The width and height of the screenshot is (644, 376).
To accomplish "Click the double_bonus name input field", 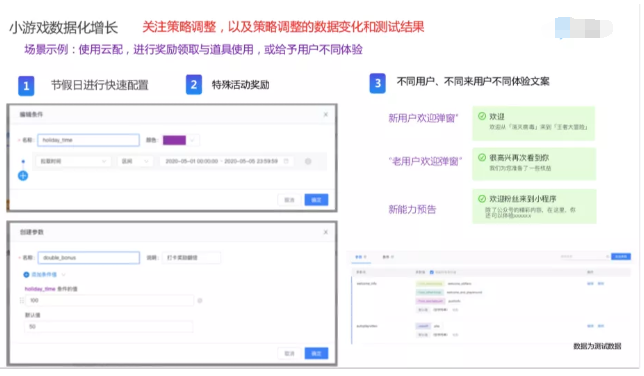I will [89, 258].
